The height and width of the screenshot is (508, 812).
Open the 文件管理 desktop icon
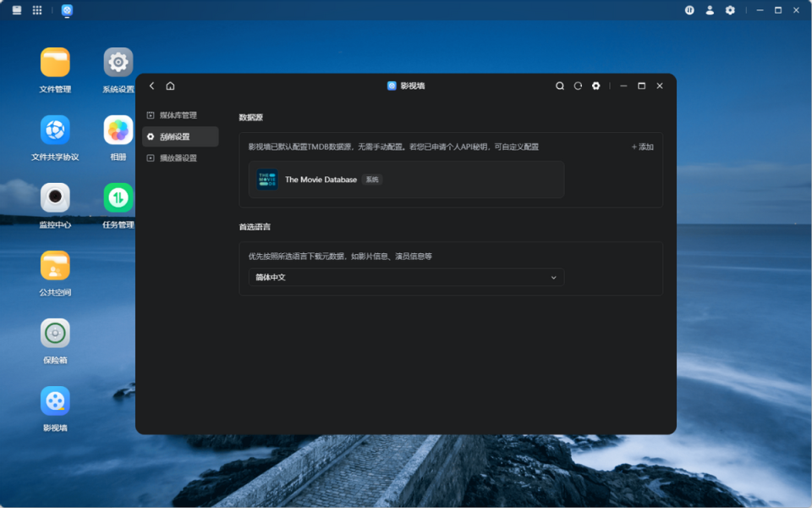(55, 63)
